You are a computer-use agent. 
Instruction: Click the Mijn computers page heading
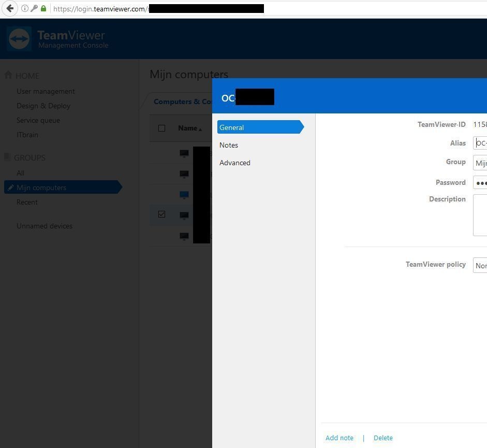coord(189,75)
